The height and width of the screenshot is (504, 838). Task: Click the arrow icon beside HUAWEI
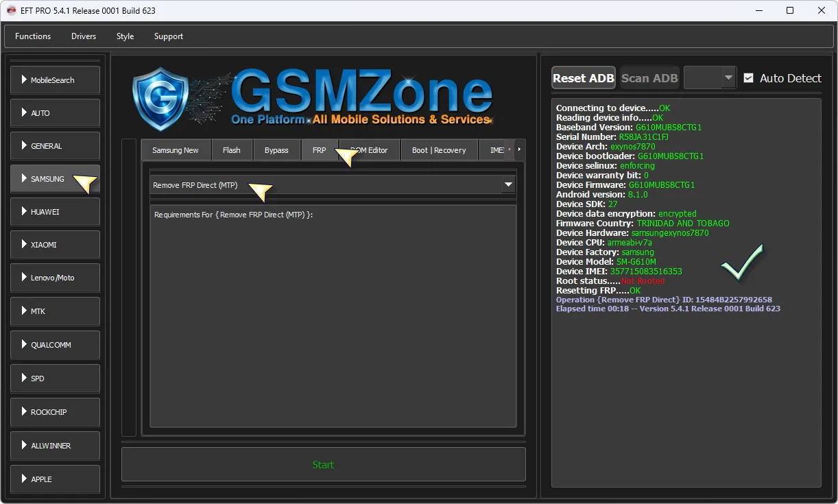[x=24, y=211]
